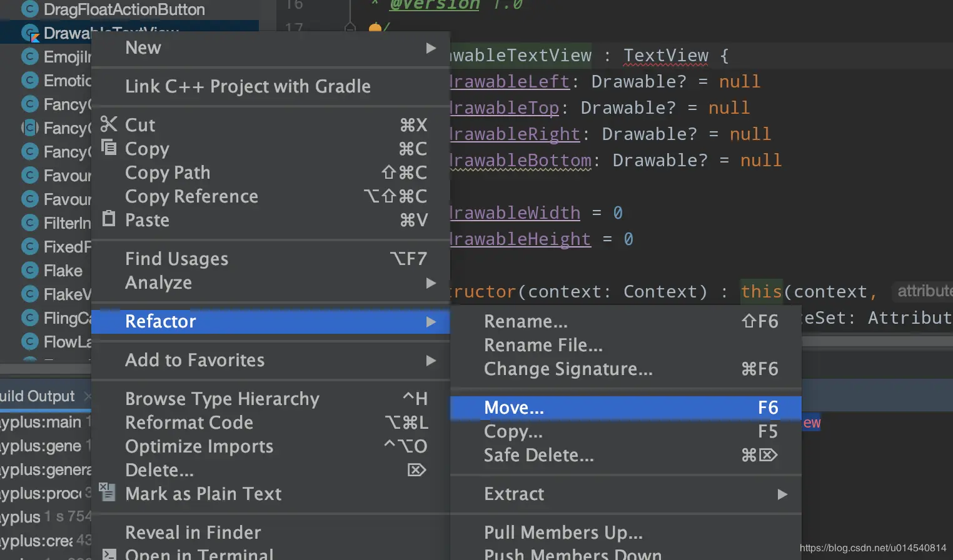Screen dimensions: 953x560
Task: Select Rename… in the Refactor submenu
Action: click(525, 322)
